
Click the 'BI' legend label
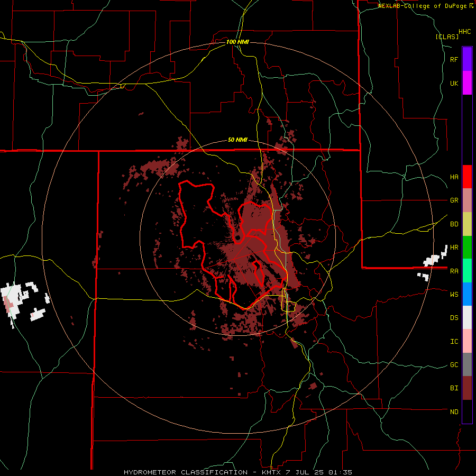454,388
